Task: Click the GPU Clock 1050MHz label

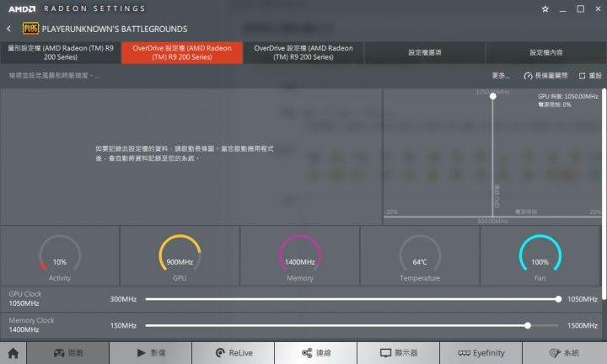Action: 25,298
